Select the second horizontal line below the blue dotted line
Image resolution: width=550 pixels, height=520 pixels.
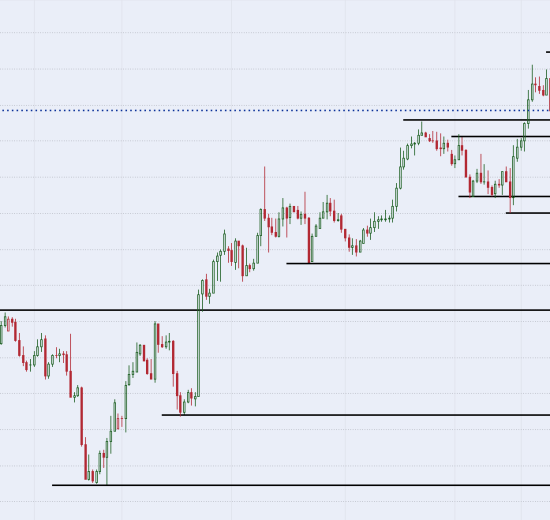(x=501, y=136)
